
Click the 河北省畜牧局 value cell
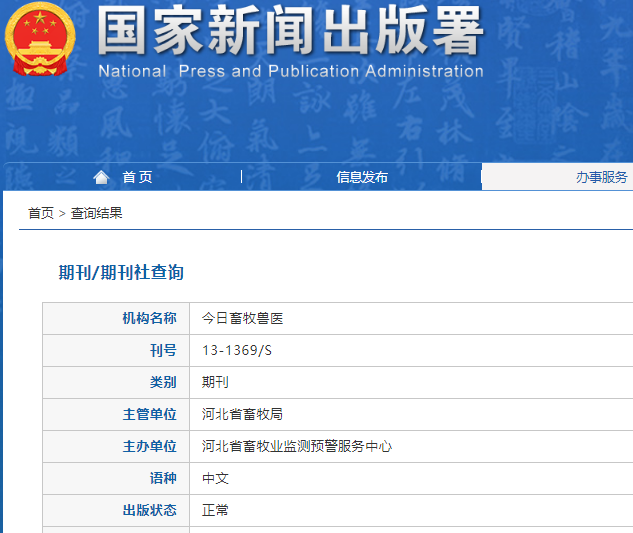coord(243,414)
